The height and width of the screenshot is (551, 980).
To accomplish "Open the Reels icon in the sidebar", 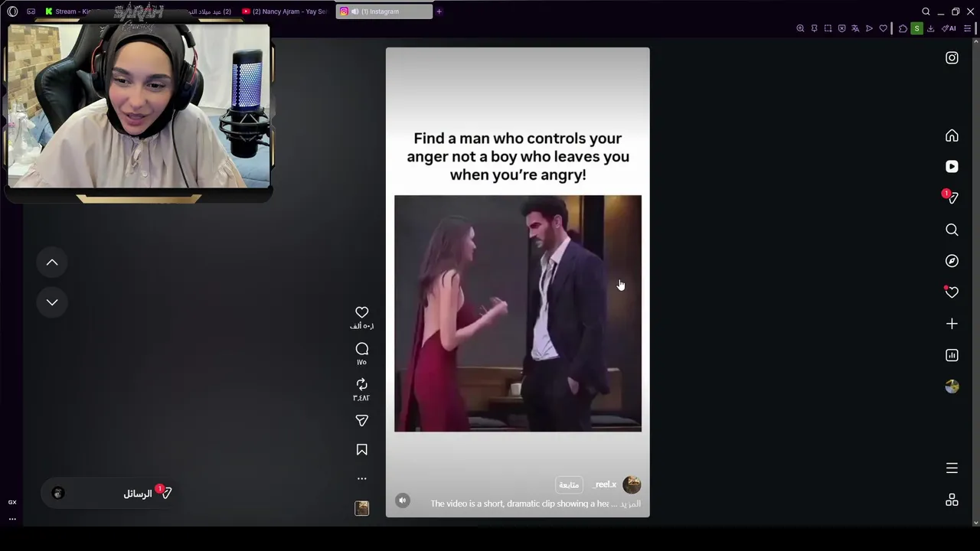I will (952, 167).
